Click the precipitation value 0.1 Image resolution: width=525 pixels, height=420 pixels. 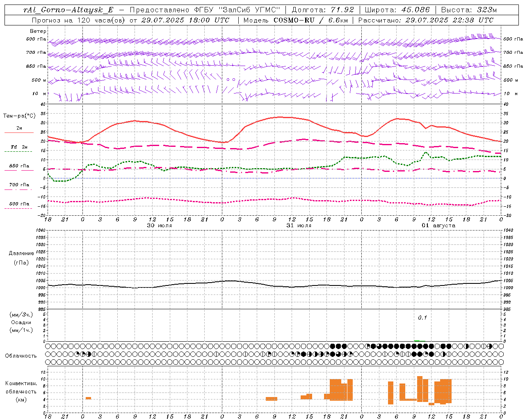(x=422, y=318)
